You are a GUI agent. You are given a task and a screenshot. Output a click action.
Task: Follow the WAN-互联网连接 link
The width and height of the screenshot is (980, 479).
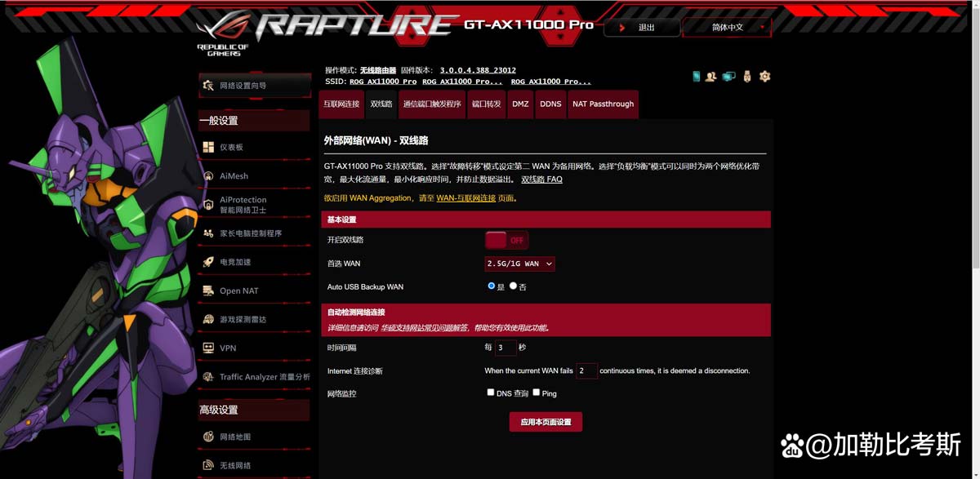coord(465,197)
